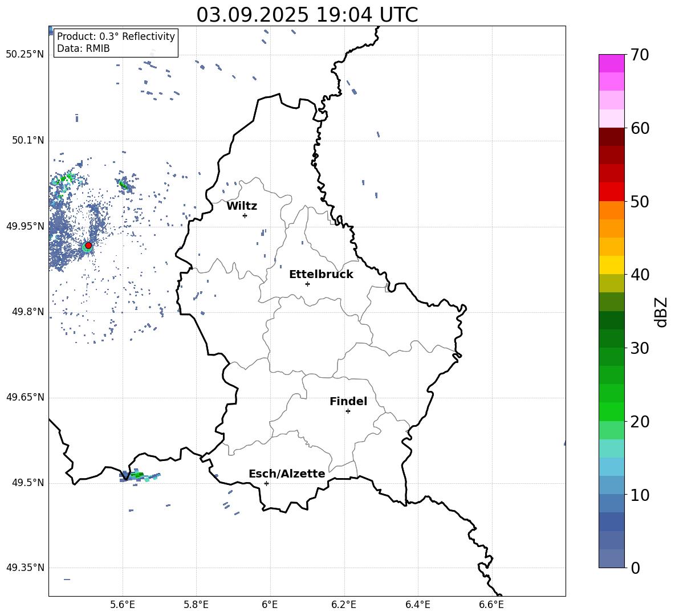Pick the yellow colorbar swatch at 40 dBZ

(x=612, y=265)
